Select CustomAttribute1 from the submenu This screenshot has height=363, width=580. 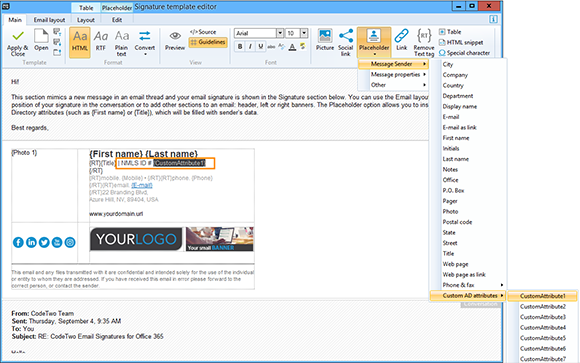point(542,296)
